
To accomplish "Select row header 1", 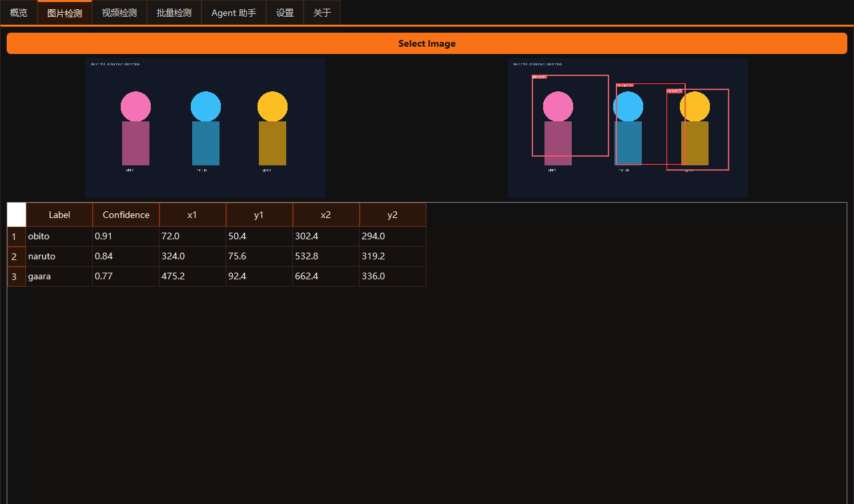I will point(17,237).
